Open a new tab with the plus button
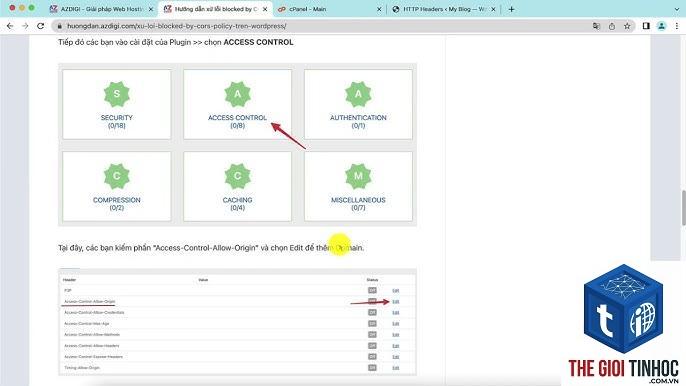This screenshot has width=686, height=386. pos(511,9)
